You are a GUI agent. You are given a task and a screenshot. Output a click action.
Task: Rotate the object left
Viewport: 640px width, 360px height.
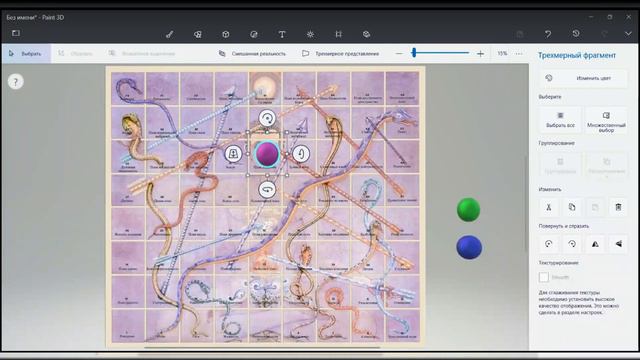tap(549, 244)
